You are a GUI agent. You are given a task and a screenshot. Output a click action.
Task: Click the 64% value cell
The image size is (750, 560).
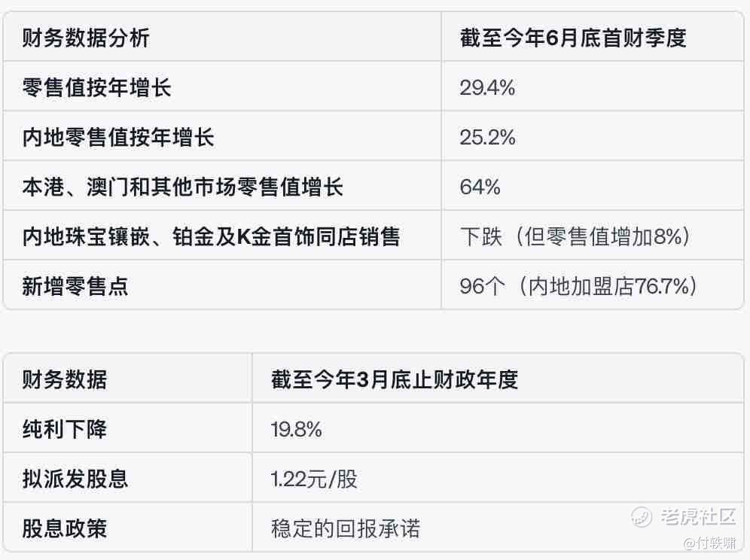(x=480, y=187)
